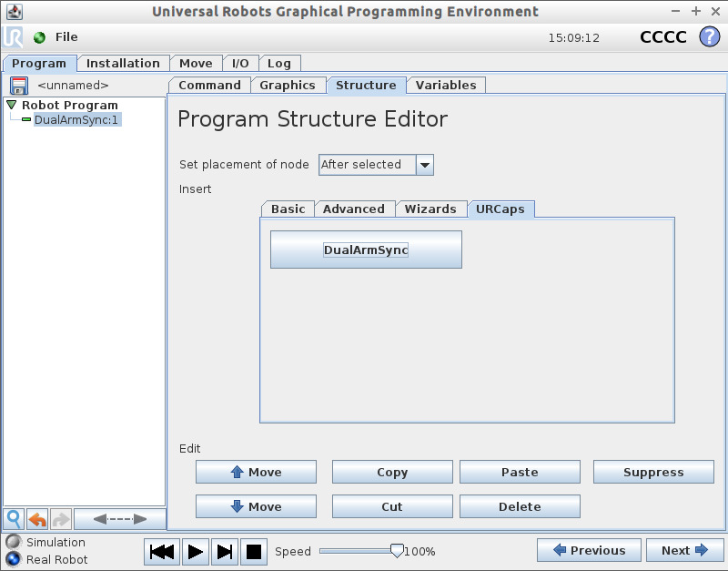Click the magnifier search icon in program tree
The image size is (728, 571).
click(14, 519)
